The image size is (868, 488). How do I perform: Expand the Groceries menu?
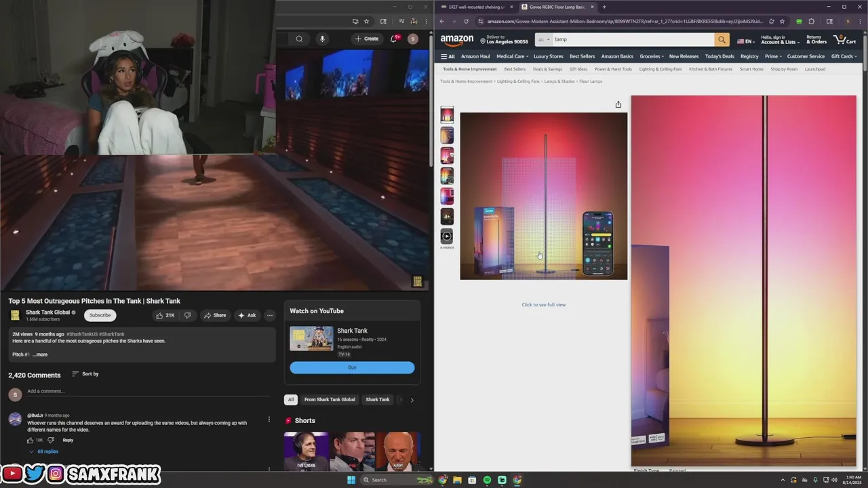coord(652,56)
